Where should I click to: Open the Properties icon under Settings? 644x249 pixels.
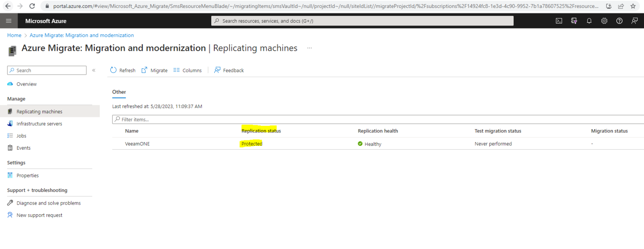click(x=10, y=175)
